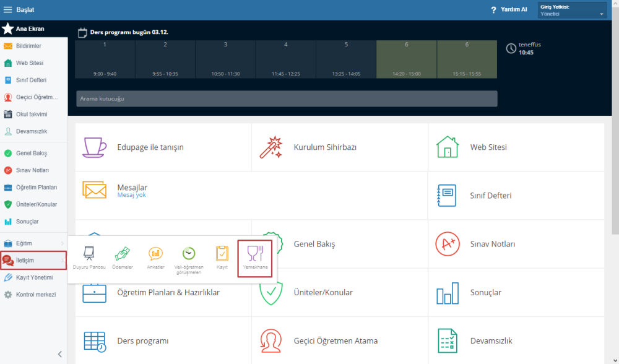This screenshot has width=619, height=364.
Task: Open the Üniteler/Konular shield tile
Action: [x=339, y=293]
